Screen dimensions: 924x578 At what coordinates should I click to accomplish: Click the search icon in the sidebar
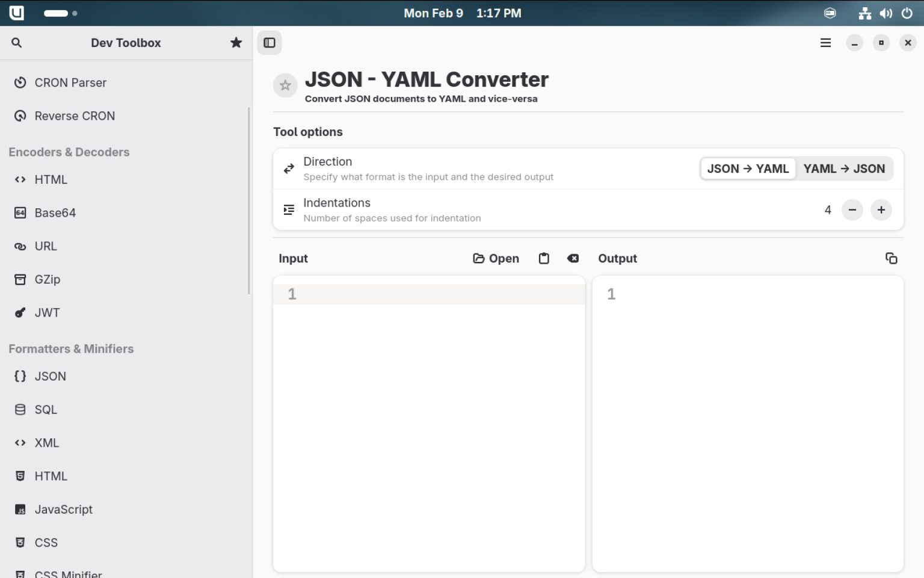(x=17, y=43)
